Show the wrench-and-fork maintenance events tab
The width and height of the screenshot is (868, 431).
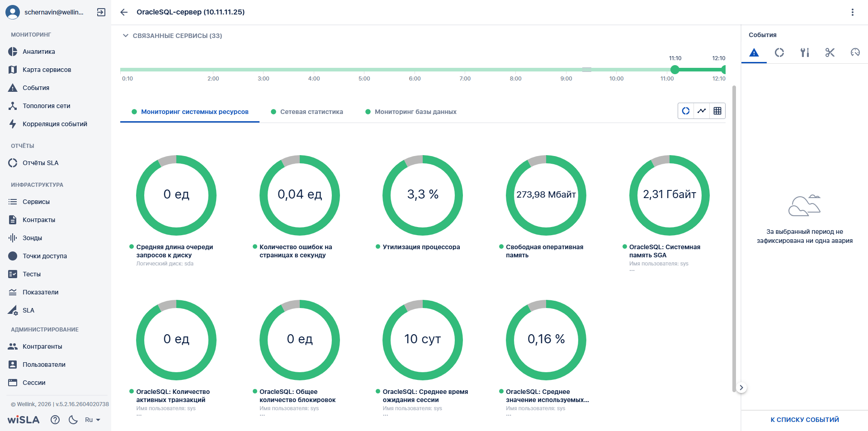click(805, 52)
